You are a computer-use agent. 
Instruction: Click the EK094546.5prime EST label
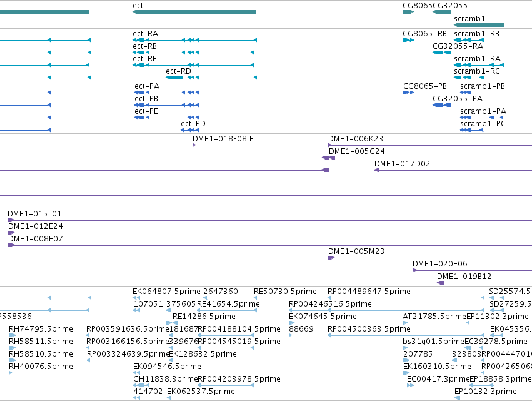(167, 367)
